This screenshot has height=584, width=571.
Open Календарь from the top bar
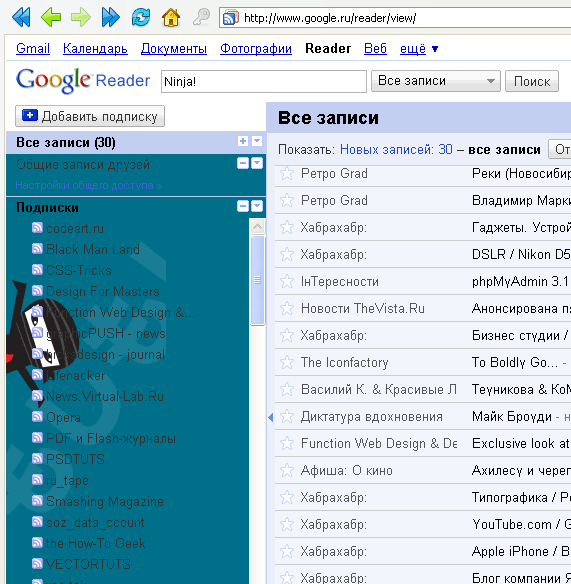[95, 48]
